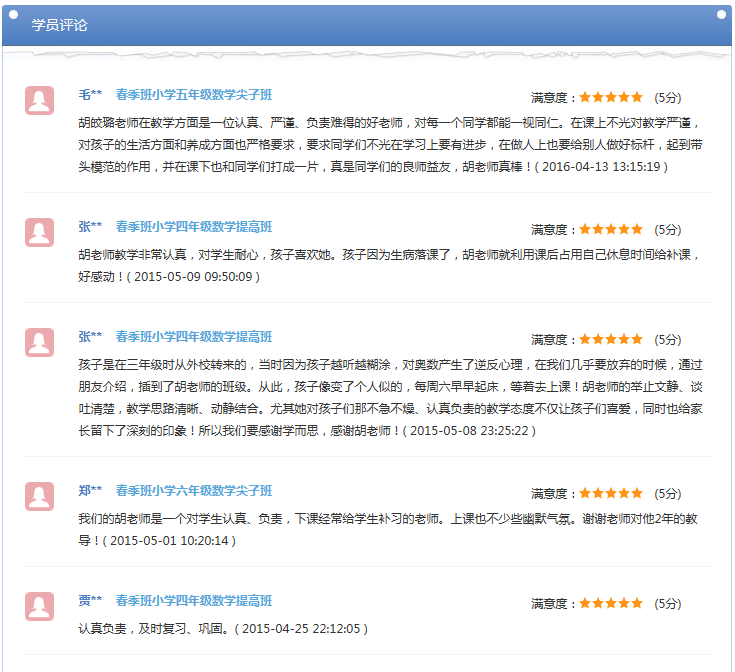Click the username 郑**

[x=90, y=491]
